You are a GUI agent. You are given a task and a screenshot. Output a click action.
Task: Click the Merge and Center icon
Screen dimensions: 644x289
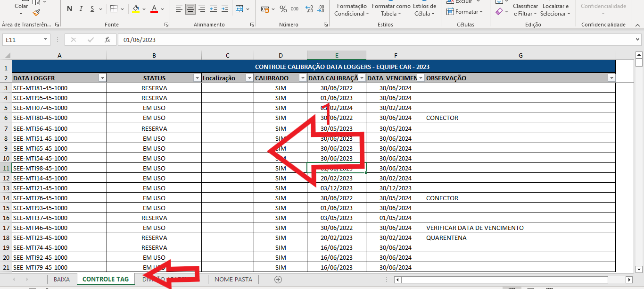click(239, 8)
